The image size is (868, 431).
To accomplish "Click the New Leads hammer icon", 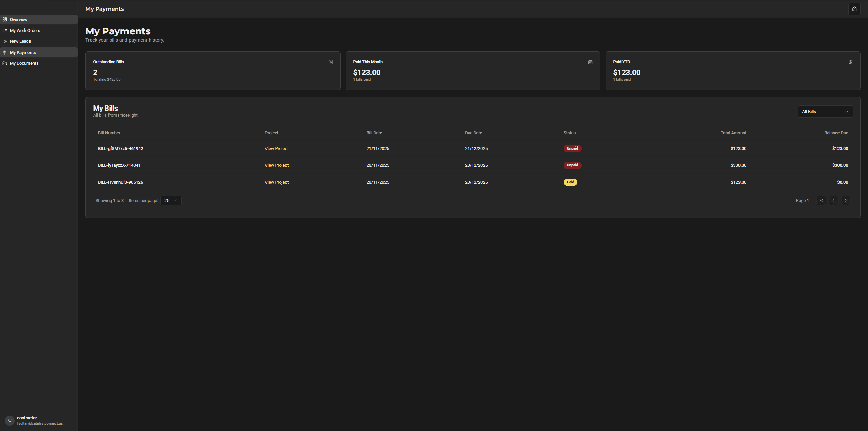I will (5, 41).
